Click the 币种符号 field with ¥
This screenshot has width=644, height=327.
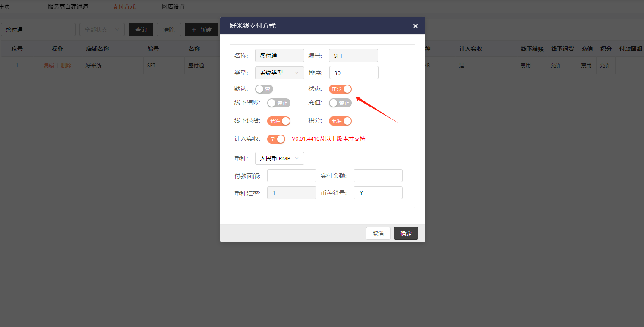tap(378, 193)
